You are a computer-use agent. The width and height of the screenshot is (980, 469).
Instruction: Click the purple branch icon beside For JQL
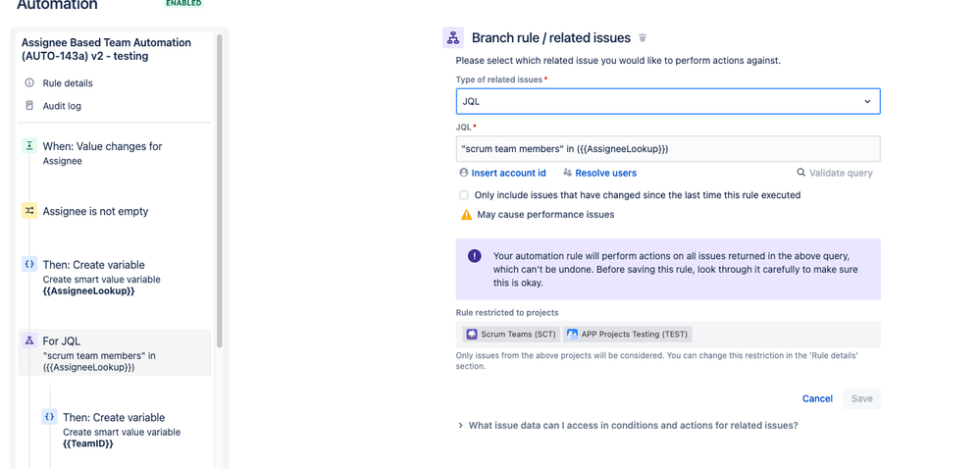point(29,340)
